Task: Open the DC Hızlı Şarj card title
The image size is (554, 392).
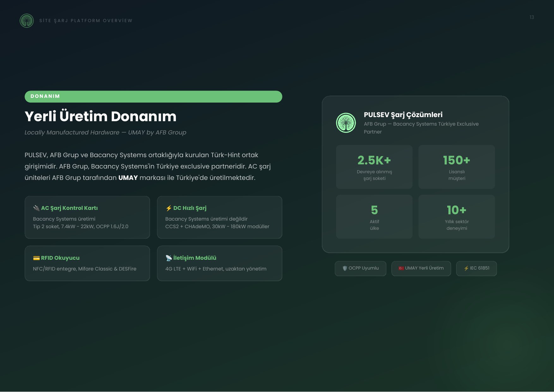Action: click(190, 208)
